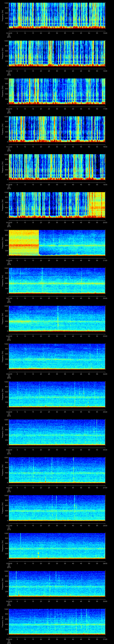The height and width of the screenshot is (644, 114).
Task: Click the 17:00 time axis label
Action: [x=105, y=109]
